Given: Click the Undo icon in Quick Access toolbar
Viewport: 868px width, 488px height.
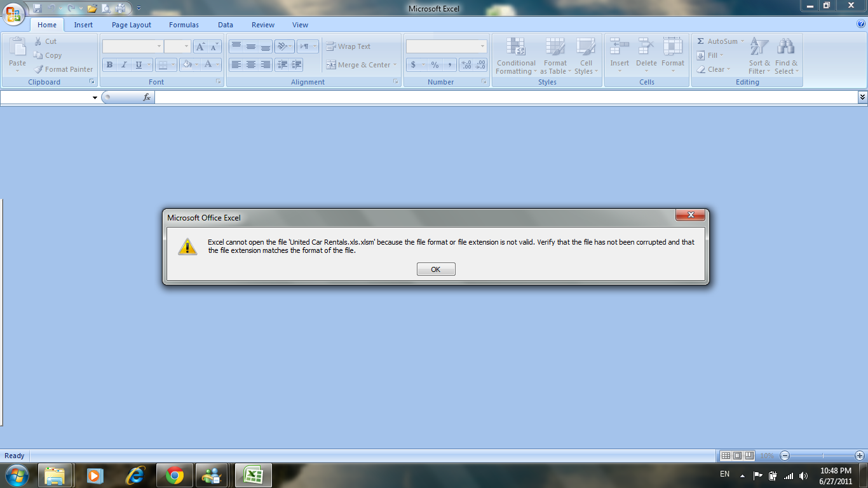Looking at the screenshot, I should 52,8.
